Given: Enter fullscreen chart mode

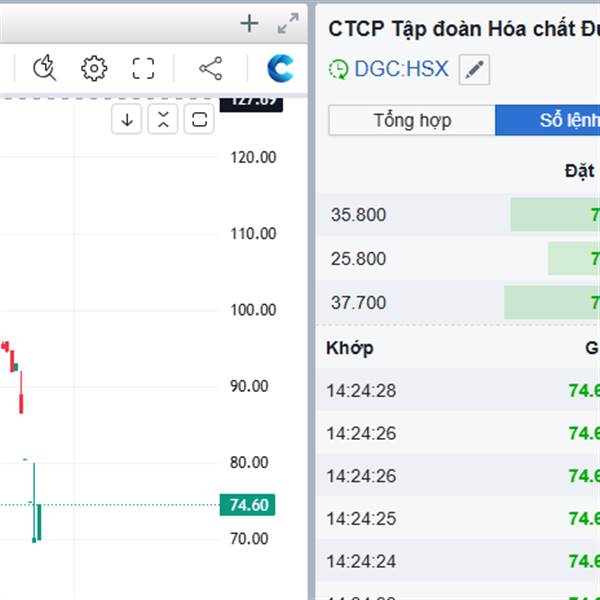Looking at the screenshot, I should click(x=144, y=68).
